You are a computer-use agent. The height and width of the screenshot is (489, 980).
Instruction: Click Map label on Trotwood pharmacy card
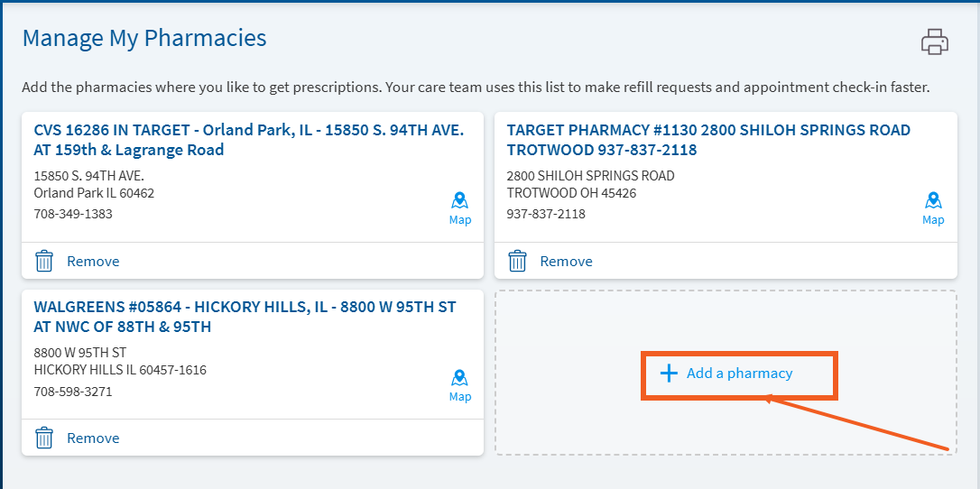[x=933, y=220]
